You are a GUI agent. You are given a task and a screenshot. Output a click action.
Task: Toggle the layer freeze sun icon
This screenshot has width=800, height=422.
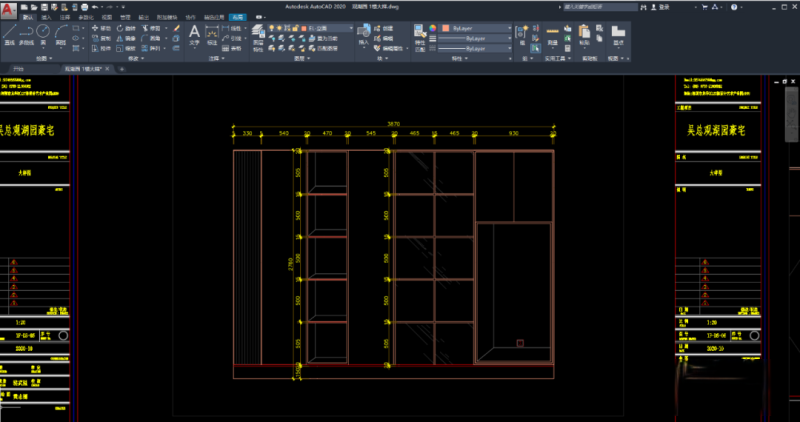point(281,28)
